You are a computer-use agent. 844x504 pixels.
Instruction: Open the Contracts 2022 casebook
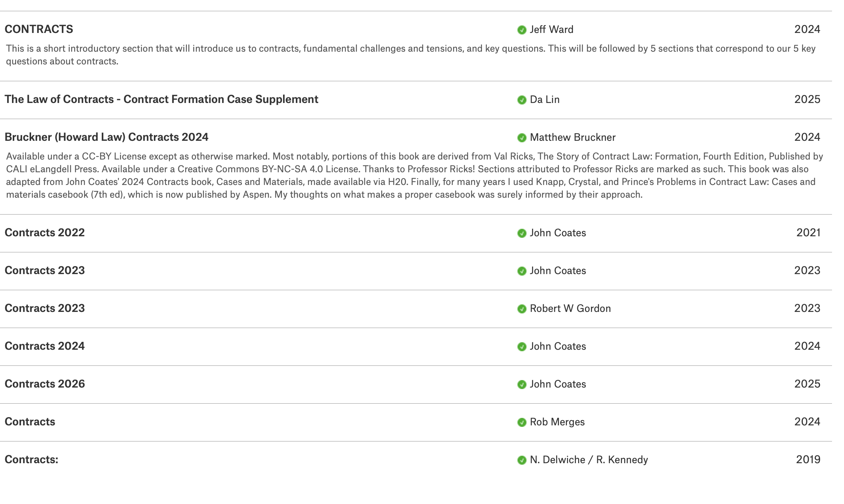(x=45, y=233)
